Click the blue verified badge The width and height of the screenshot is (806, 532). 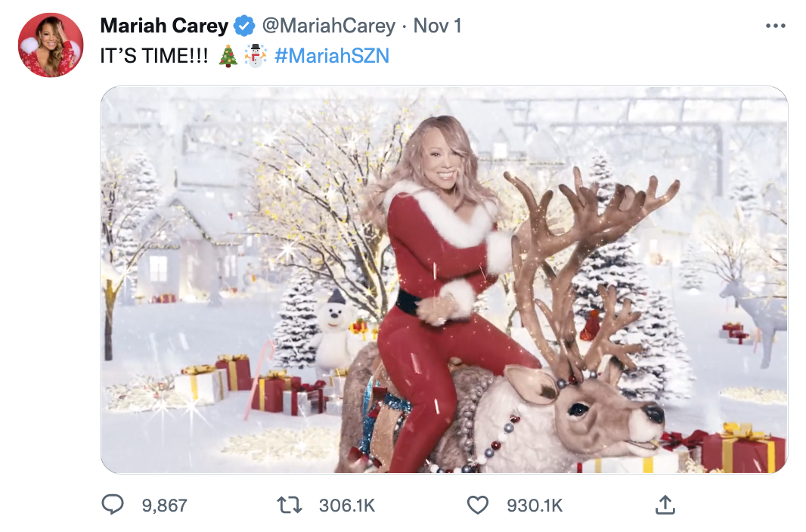[x=243, y=26]
